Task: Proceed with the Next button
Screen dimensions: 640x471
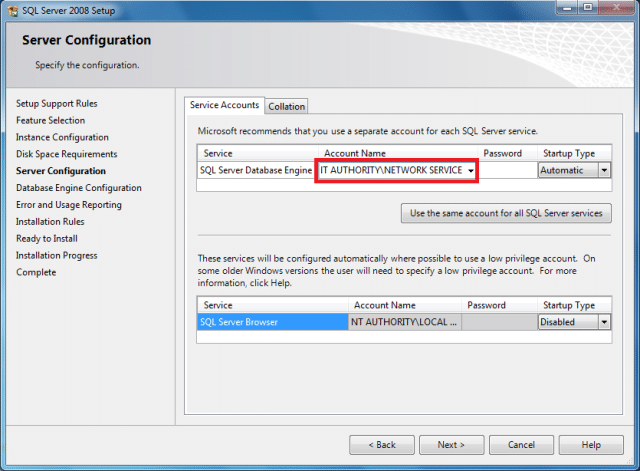Action: click(451, 444)
